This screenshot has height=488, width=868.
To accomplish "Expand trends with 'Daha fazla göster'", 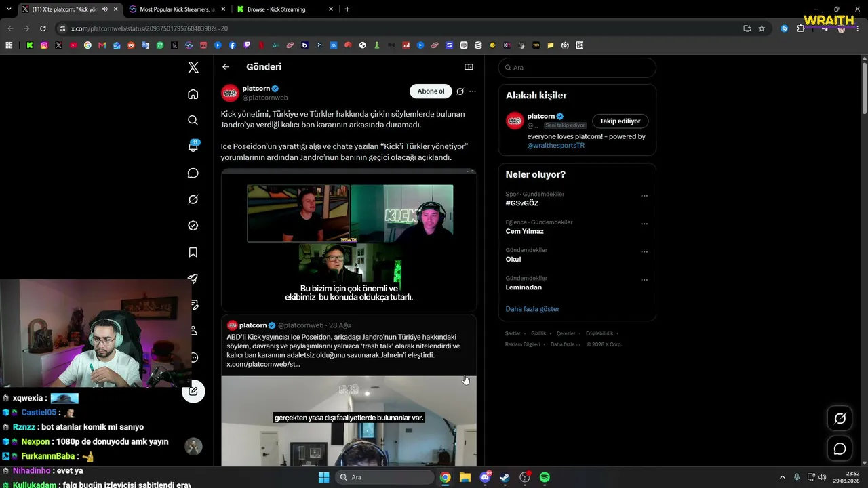I will [532, 309].
